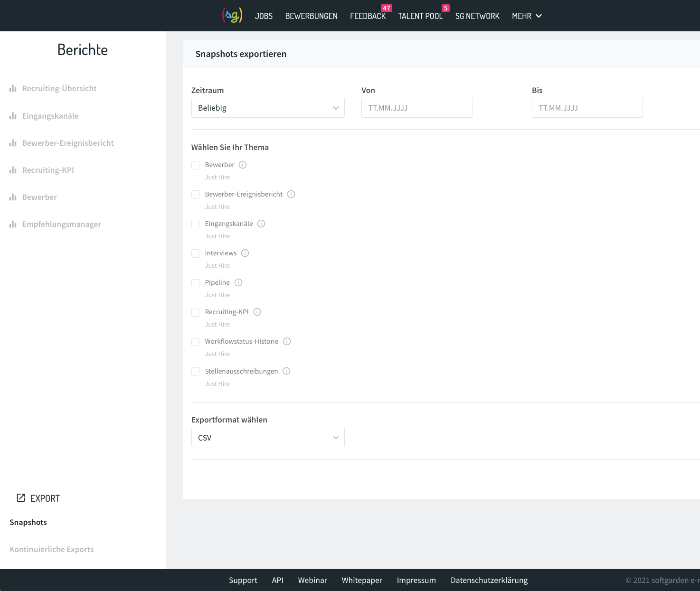Screen dimensions: 700x591
Task: Click the 'Exportformat wählen' label
Action: click(229, 420)
